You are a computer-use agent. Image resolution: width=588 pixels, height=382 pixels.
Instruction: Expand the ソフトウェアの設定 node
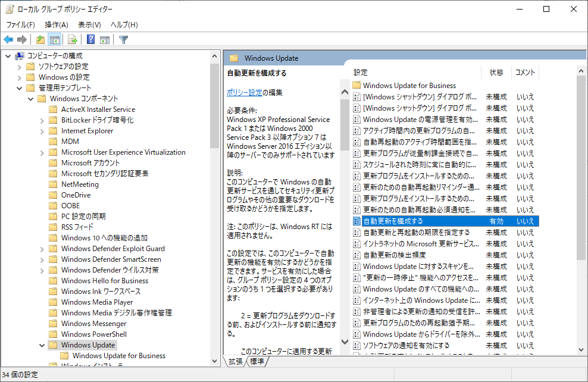pyautogui.click(x=19, y=67)
